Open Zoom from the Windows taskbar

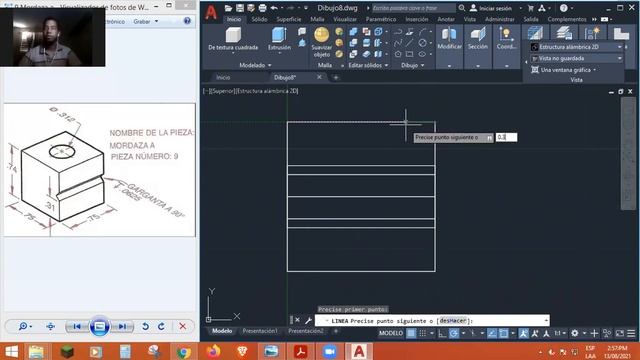(330, 351)
